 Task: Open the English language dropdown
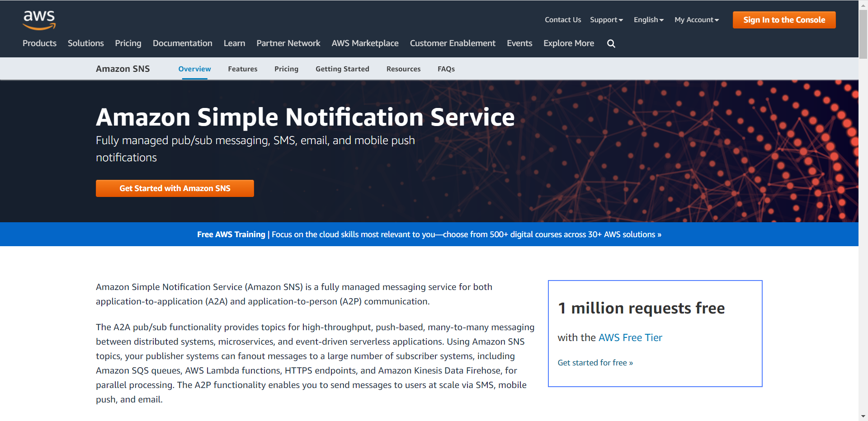pos(649,20)
